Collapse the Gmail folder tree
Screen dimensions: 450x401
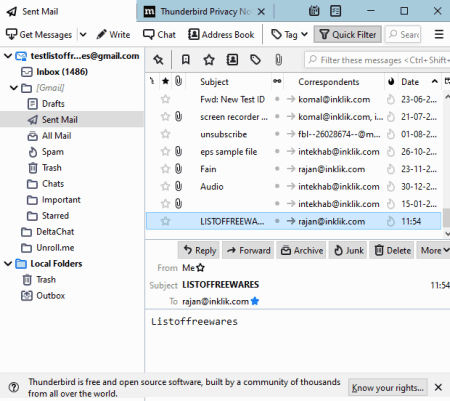click(13, 88)
